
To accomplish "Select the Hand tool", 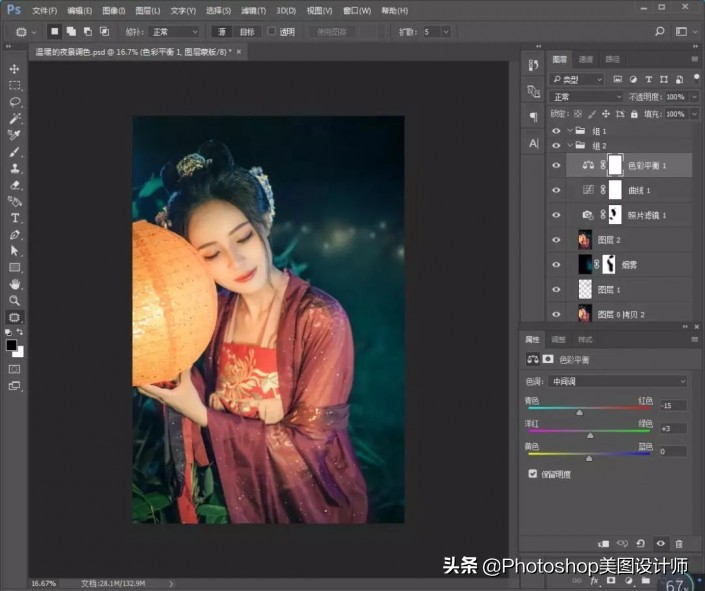I will 14,284.
